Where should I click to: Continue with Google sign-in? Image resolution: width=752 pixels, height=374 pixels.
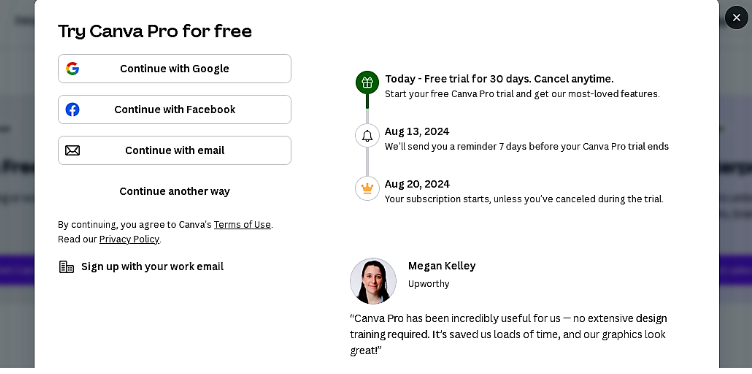(175, 69)
